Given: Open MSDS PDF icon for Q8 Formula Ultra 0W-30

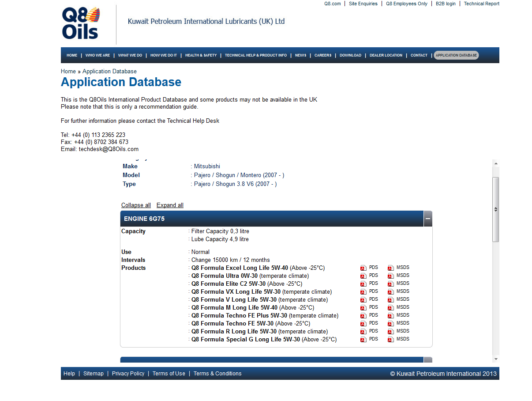Looking at the screenshot, I should coord(390,276).
